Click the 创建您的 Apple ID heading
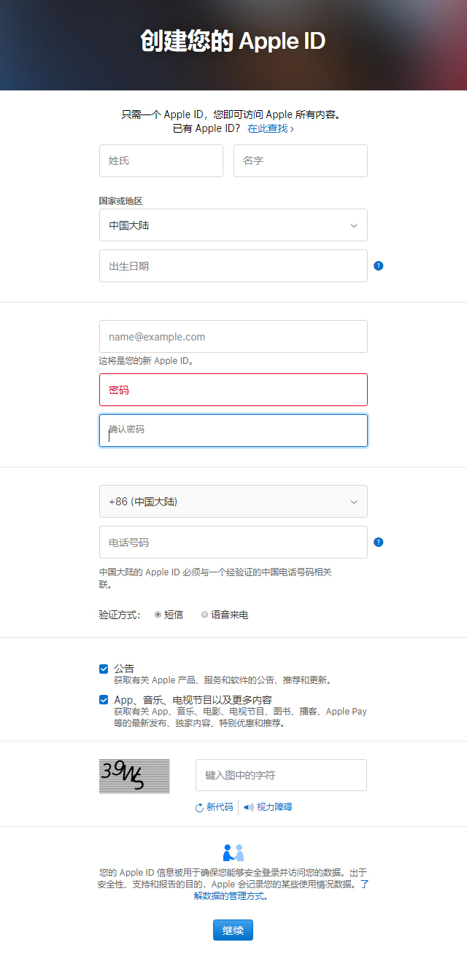This screenshot has width=467, height=980. (233, 41)
